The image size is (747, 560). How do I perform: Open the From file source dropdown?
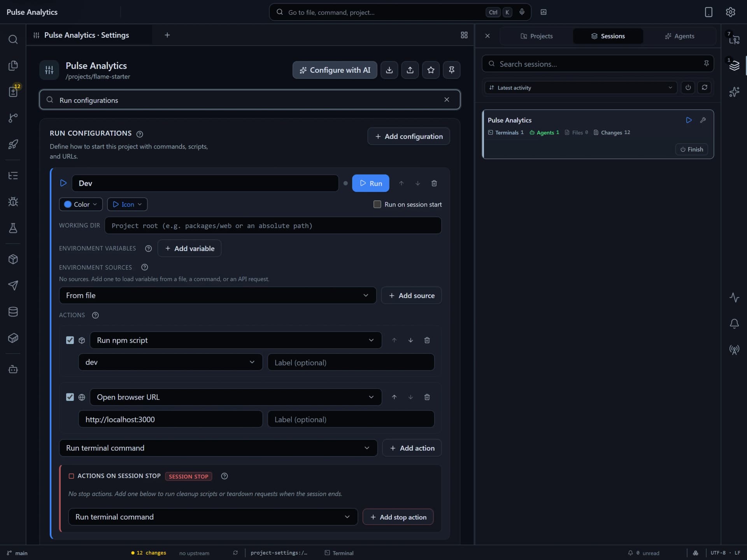[x=217, y=295]
